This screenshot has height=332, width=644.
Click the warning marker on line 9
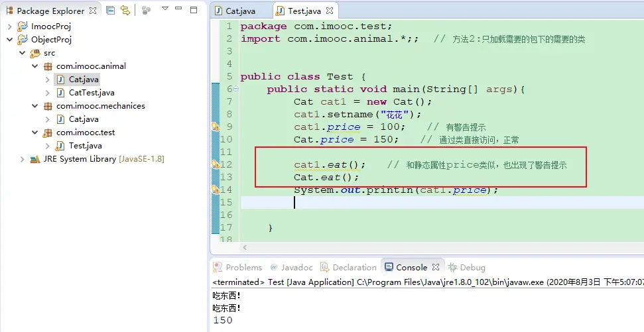click(x=215, y=127)
